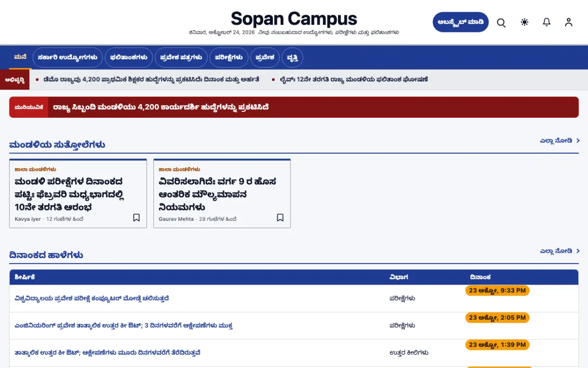Open notifications bell icon

[547, 22]
